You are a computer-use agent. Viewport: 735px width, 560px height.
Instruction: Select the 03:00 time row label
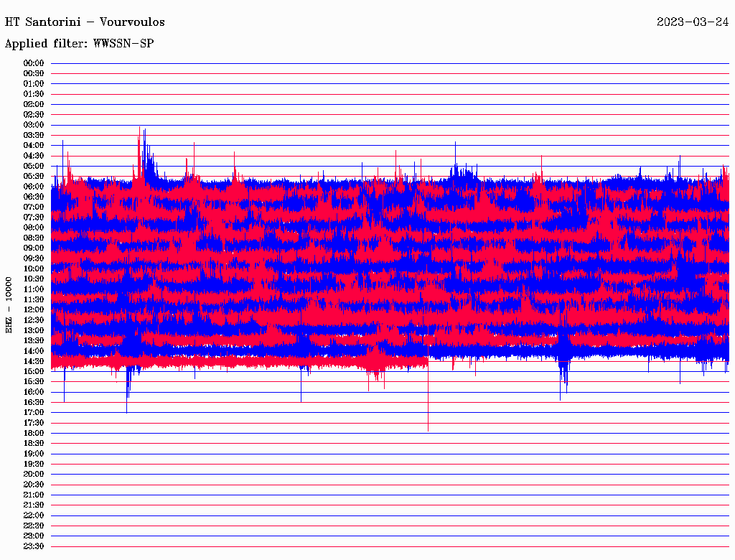click(x=34, y=125)
